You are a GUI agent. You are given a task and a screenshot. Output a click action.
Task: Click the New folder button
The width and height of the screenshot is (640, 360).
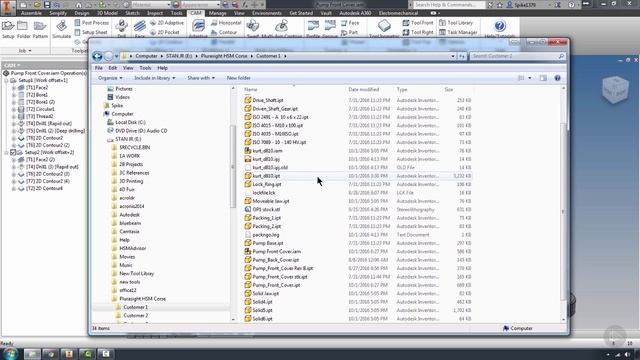pos(238,78)
